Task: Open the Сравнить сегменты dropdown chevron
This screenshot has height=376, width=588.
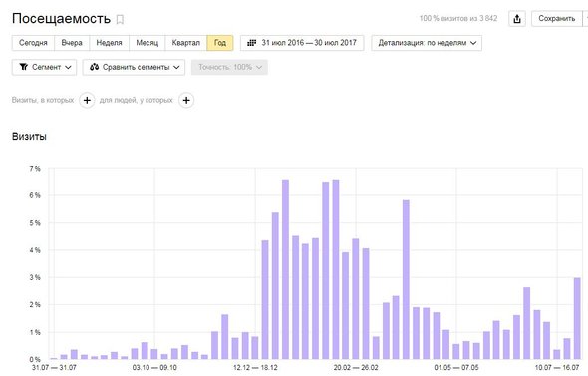Action: 176,67
